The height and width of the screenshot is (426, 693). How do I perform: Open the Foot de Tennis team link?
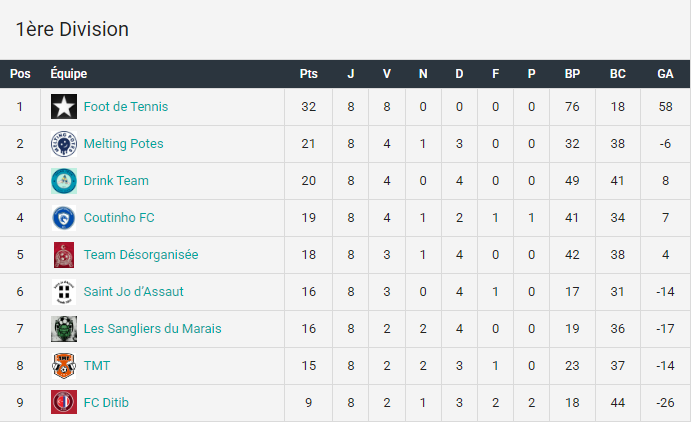coord(126,106)
